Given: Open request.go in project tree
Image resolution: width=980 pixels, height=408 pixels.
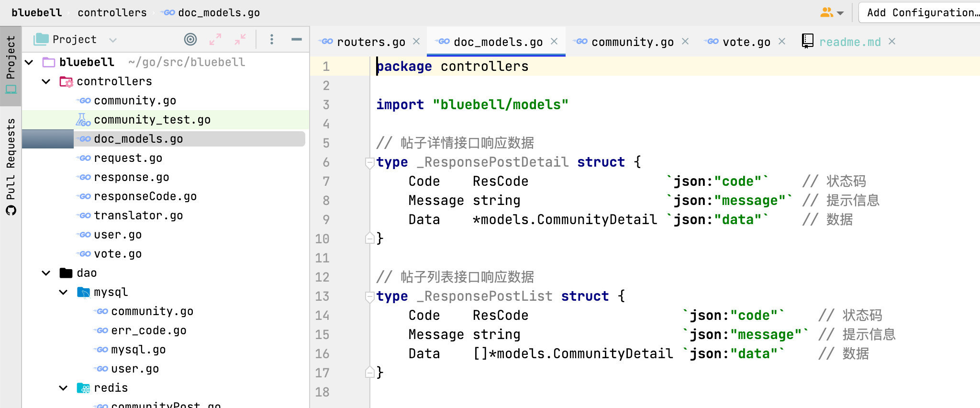Looking at the screenshot, I should (128, 158).
